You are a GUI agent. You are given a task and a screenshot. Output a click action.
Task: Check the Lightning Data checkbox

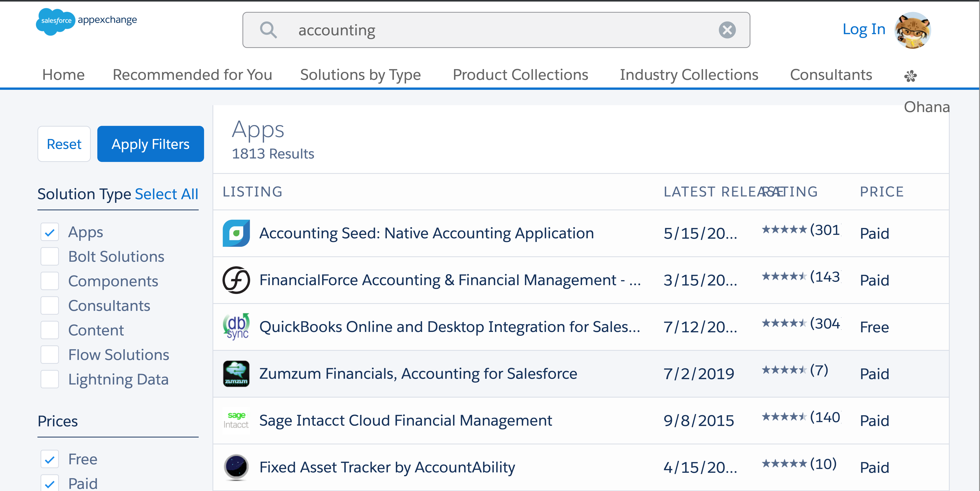[x=50, y=379]
